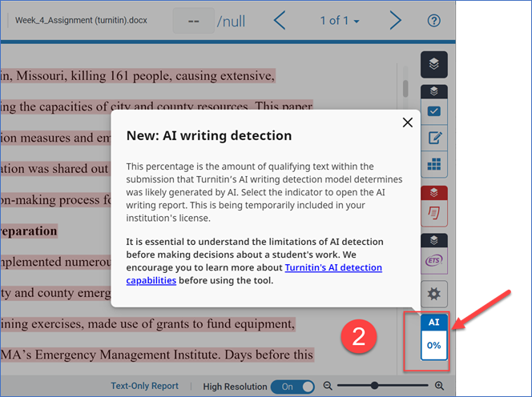532x397 pixels.
Task: Click the zoom in magnifier icon
Action: click(439, 386)
